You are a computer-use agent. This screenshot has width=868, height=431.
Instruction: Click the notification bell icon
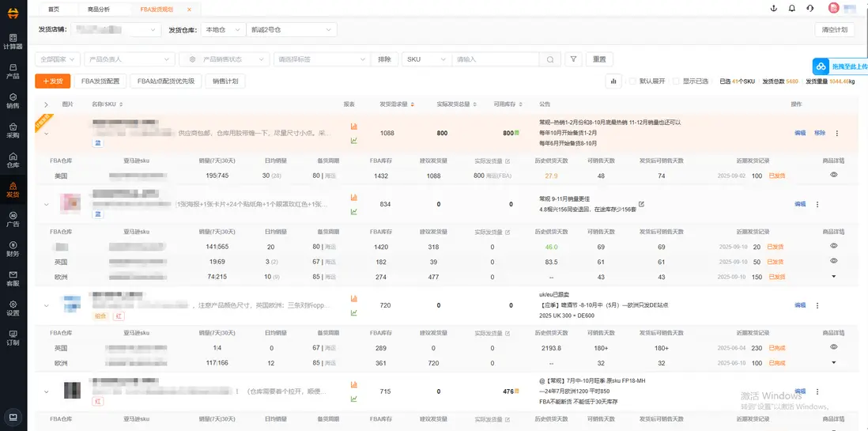pos(792,9)
